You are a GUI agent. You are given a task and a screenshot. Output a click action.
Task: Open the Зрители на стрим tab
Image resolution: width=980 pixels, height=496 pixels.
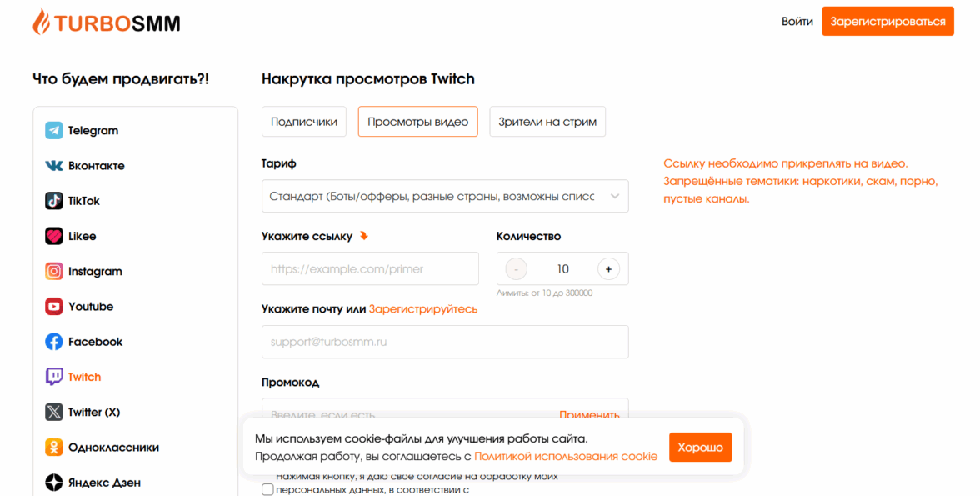(547, 122)
